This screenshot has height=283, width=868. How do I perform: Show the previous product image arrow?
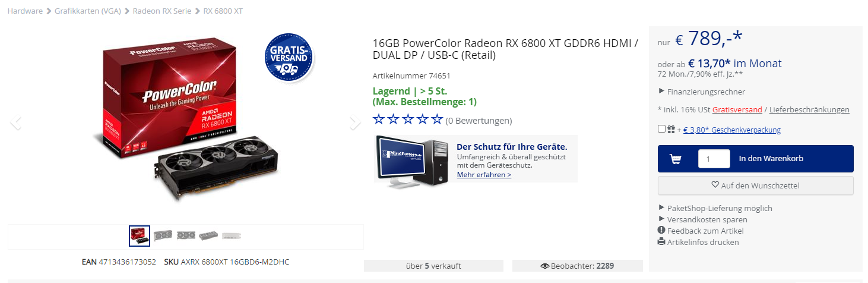16,123
